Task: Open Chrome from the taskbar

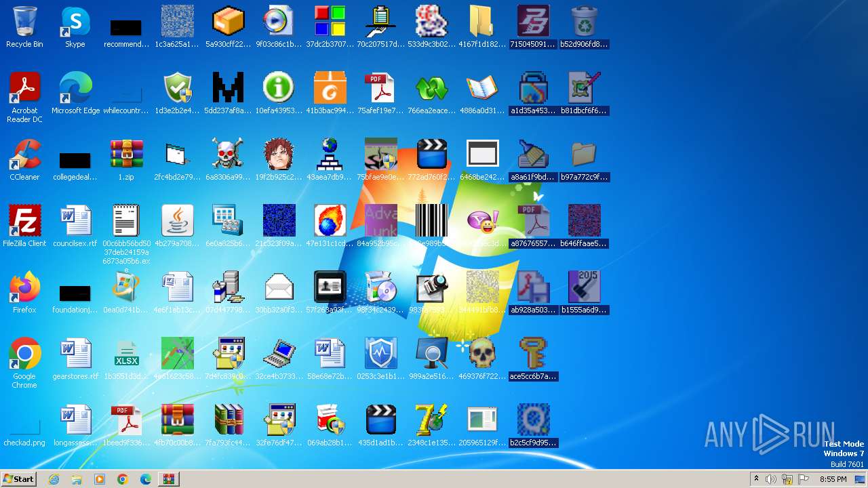Action: 123,479
